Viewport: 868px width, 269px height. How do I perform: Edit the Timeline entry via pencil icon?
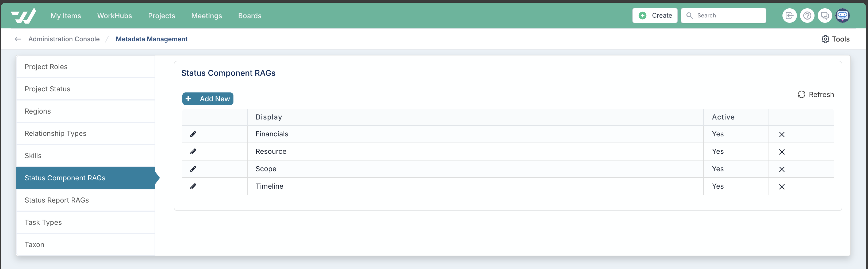[x=193, y=186]
